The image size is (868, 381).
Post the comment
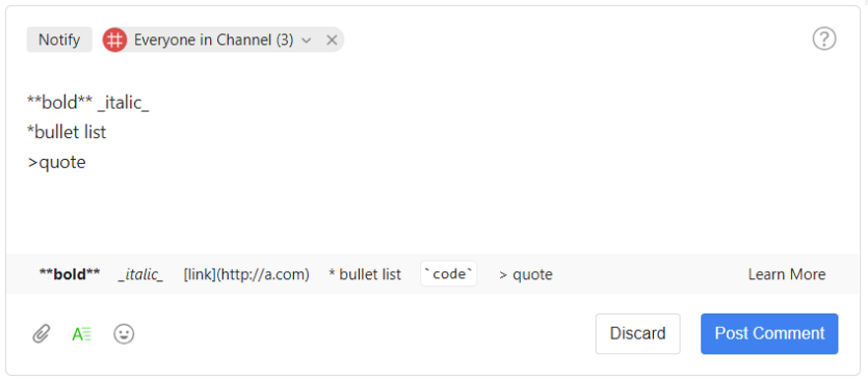769,334
